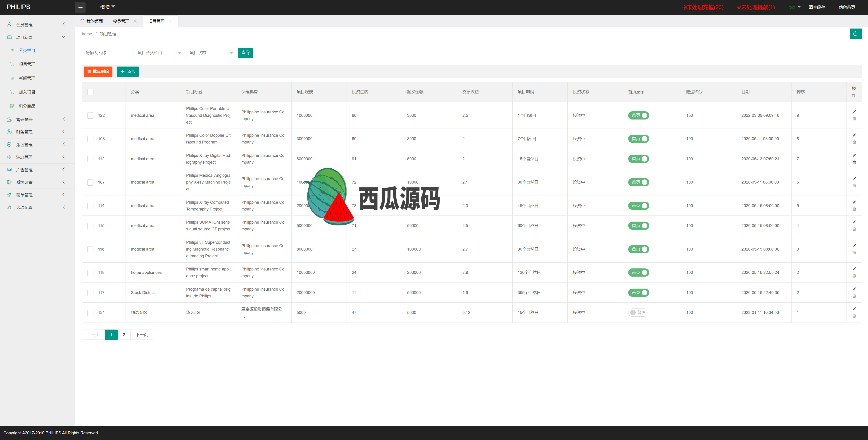Expand 菜单管理 sidebar menu
This screenshot has width=868, height=440.
[x=37, y=195]
